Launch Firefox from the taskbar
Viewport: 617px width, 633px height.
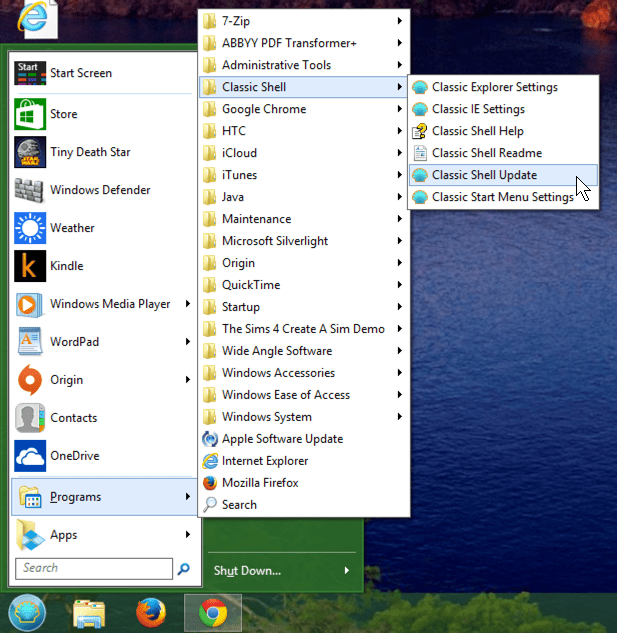click(x=151, y=613)
